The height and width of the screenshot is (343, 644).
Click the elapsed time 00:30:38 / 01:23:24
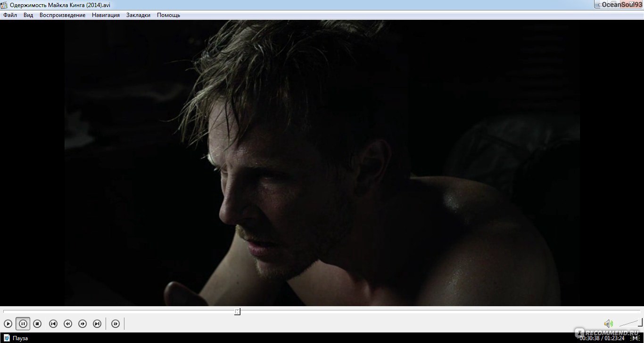click(602, 338)
